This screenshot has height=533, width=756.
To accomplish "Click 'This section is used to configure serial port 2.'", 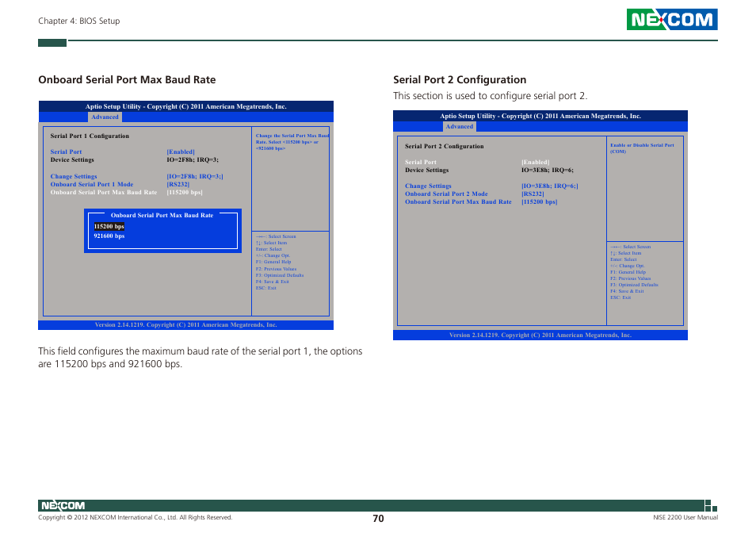I will click(491, 95).
